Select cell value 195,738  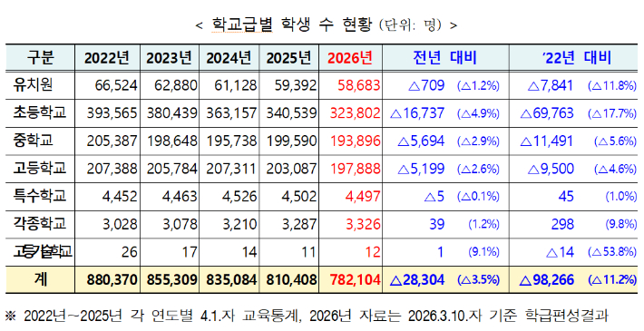[231, 141]
